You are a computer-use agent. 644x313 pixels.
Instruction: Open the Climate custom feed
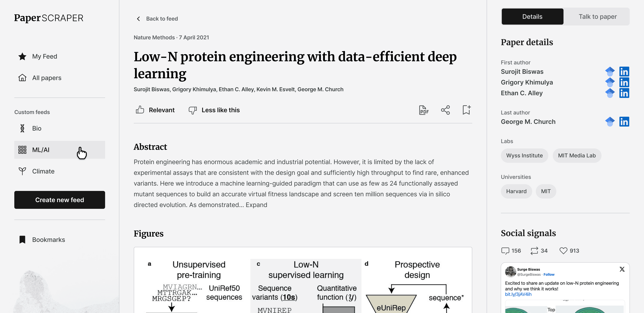pos(43,171)
